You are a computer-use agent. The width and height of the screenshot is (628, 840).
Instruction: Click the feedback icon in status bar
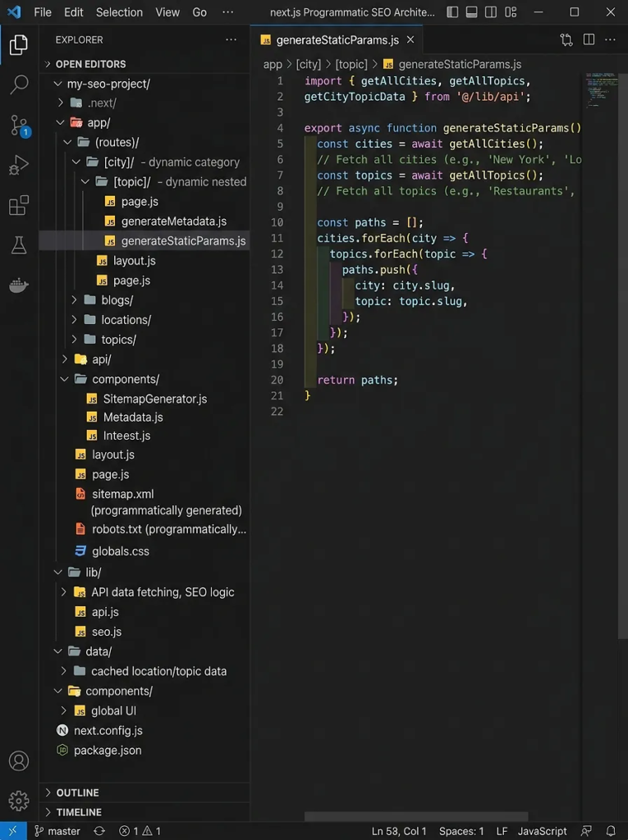click(x=586, y=831)
